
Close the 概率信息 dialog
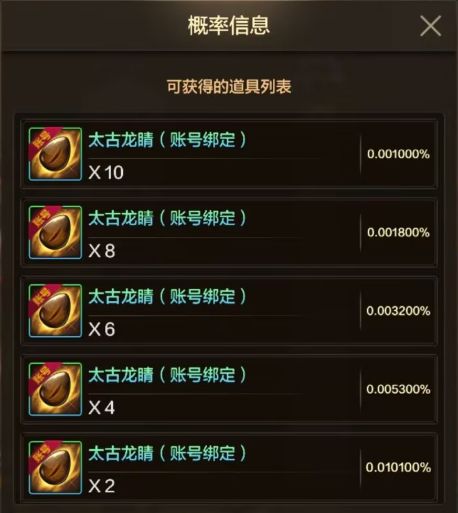click(431, 26)
